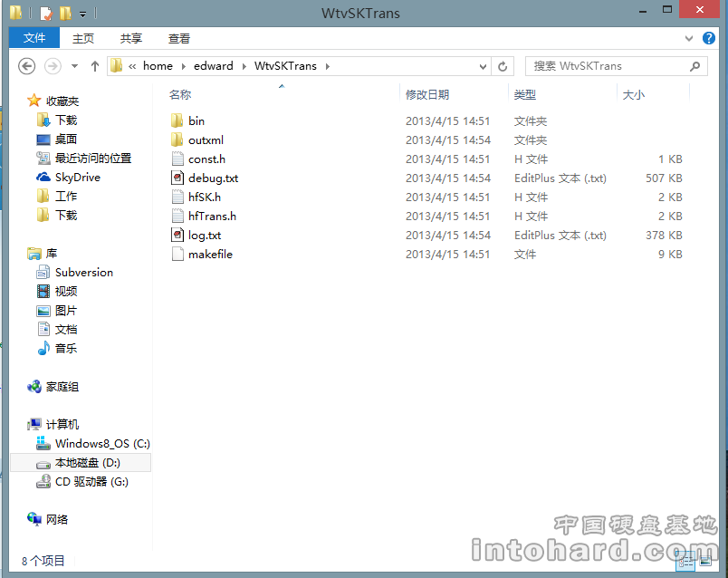Open 收藏夹 favorites in navigation pane
728x578 pixels.
tap(62, 101)
